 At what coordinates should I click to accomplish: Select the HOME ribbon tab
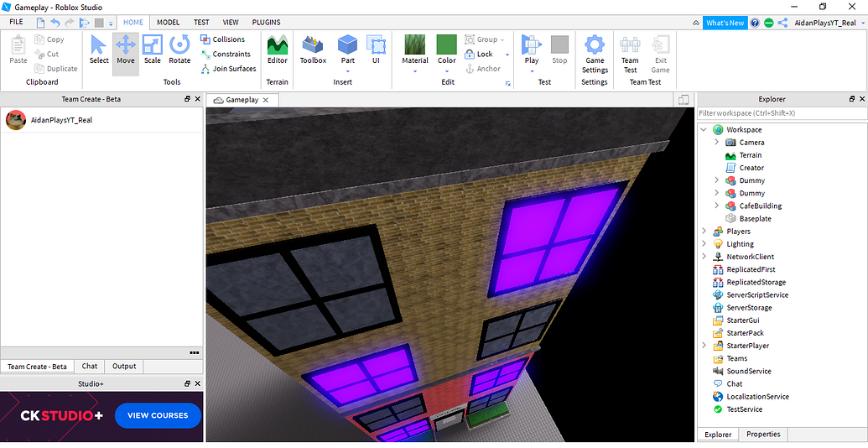click(133, 22)
